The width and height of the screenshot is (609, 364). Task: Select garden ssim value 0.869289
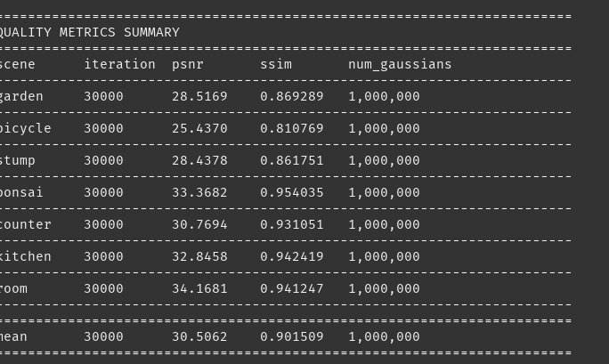coord(292,96)
